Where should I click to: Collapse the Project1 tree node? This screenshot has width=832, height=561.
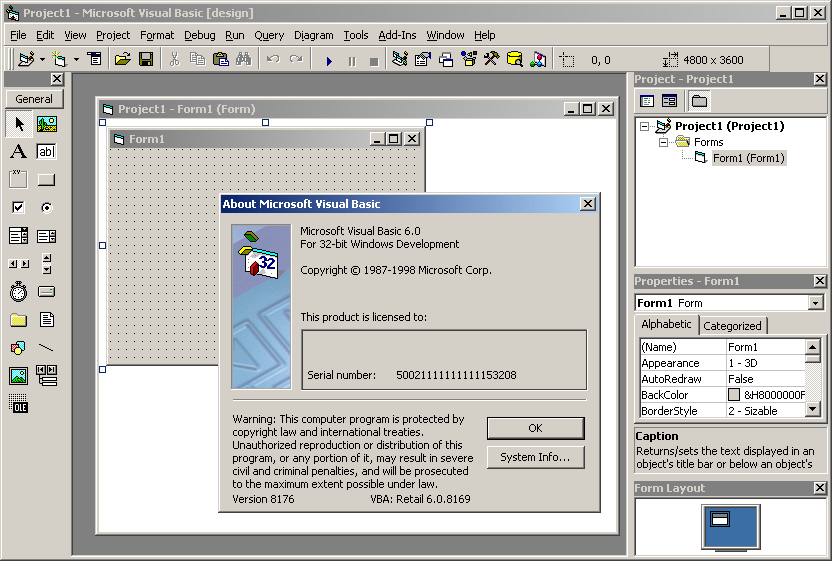[x=644, y=126]
